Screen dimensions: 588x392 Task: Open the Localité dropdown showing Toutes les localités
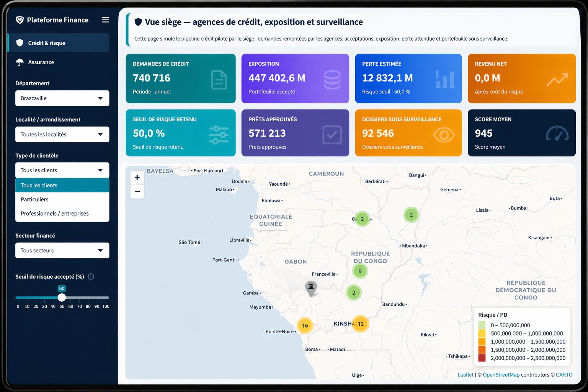click(62, 134)
